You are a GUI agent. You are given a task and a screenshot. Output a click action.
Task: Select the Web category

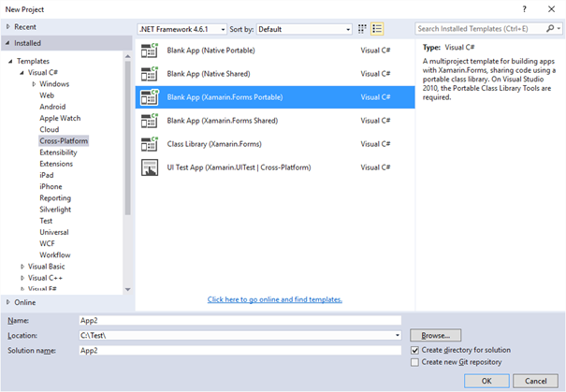(47, 95)
